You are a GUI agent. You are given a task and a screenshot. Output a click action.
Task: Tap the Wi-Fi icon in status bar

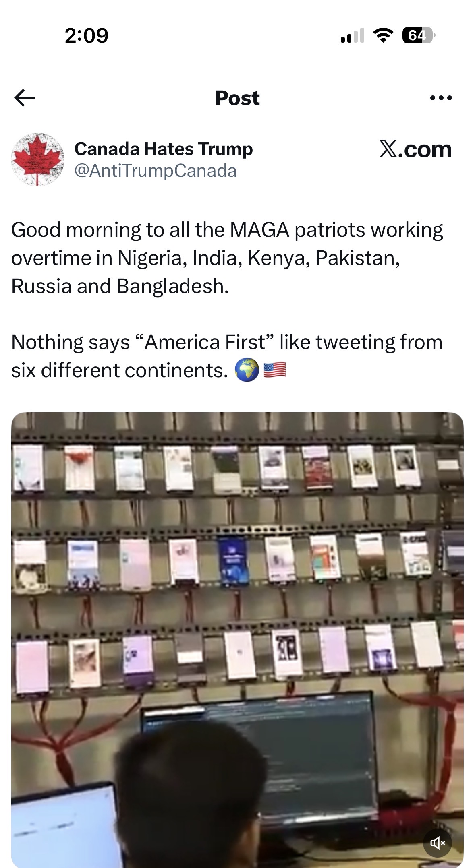(383, 35)
